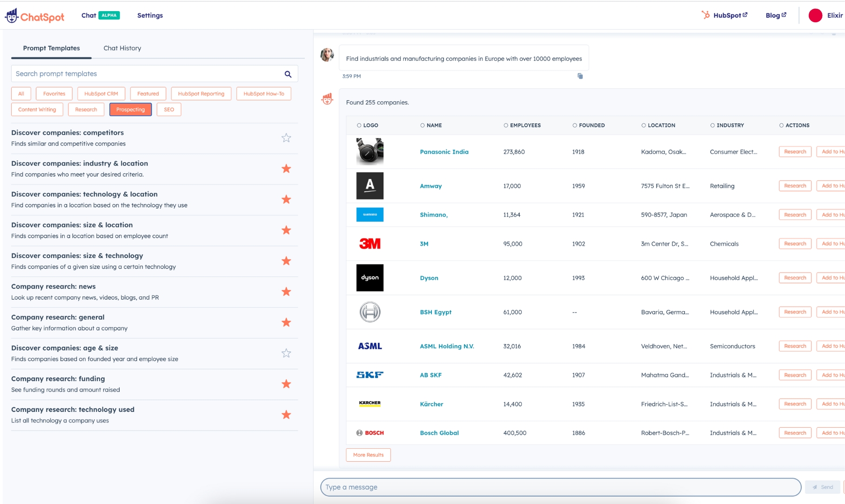Viewport: 845px width, 504px height.
Task: Toggle star for 'Company research: funding'
Action: click(x=286, y=384)
